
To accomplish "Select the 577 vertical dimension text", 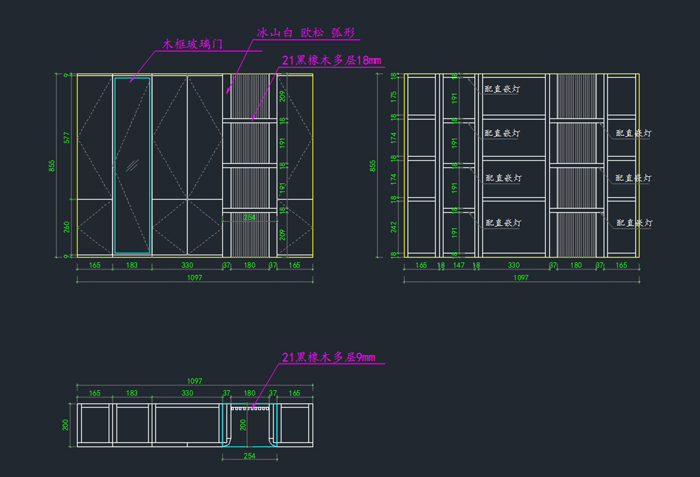I will click(67, 137).
